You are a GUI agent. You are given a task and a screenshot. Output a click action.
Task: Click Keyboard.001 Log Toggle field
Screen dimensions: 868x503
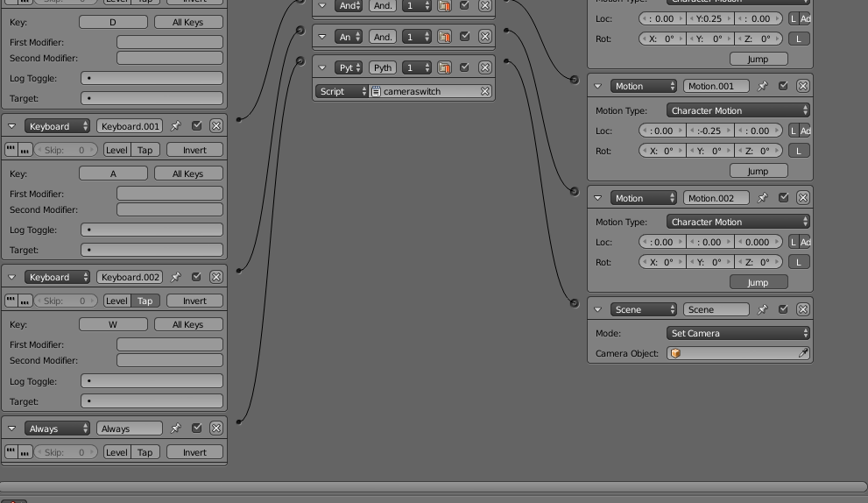pos(152,230)
